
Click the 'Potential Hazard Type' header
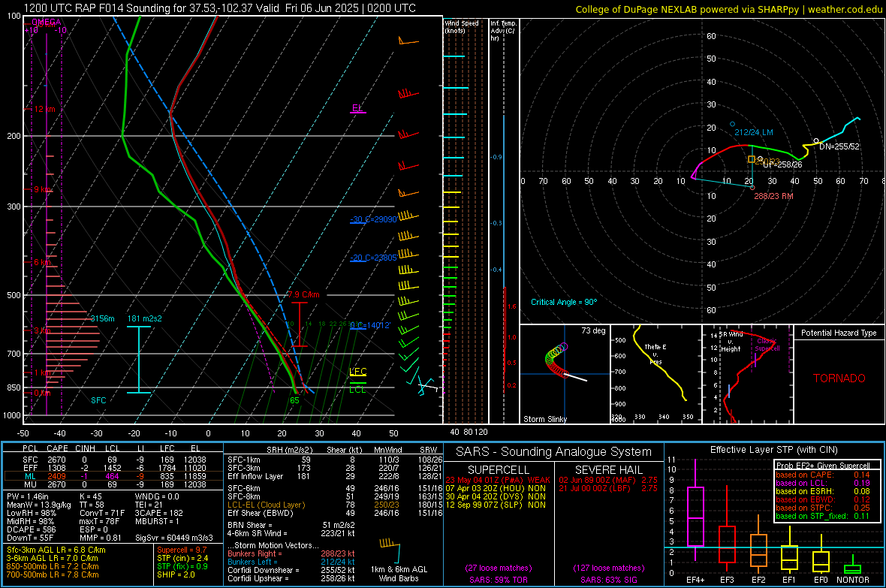(x=839, y=333)
